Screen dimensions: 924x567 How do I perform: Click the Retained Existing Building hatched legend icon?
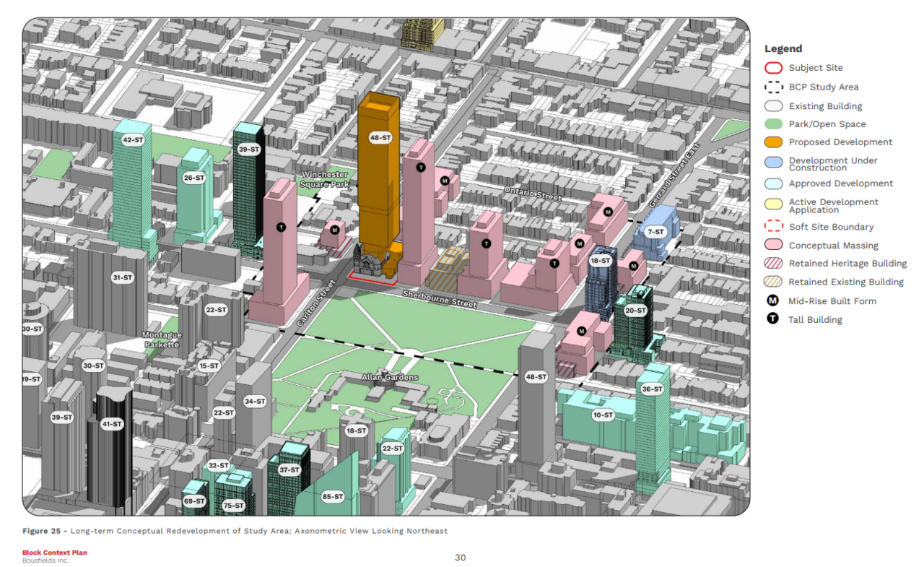click(773, 282)
